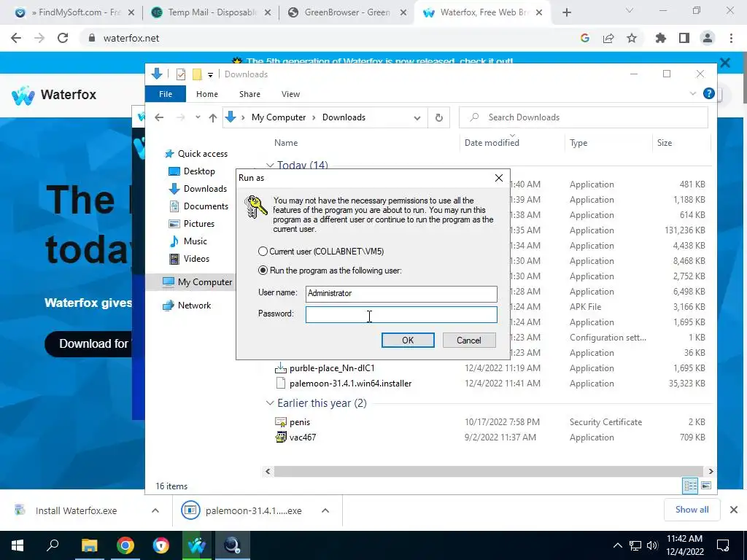Sort by the Size column header
747x560 pixels.
pos(664,143)
